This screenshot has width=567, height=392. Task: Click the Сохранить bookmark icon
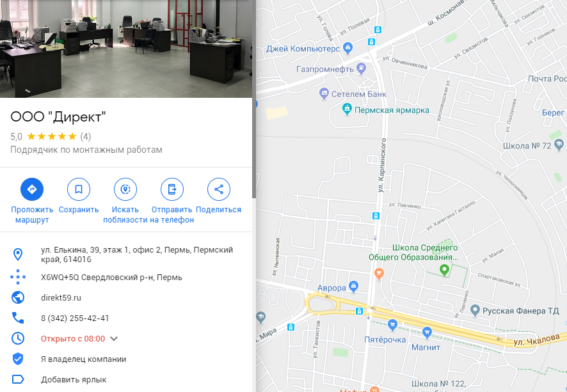click(79, 189)
